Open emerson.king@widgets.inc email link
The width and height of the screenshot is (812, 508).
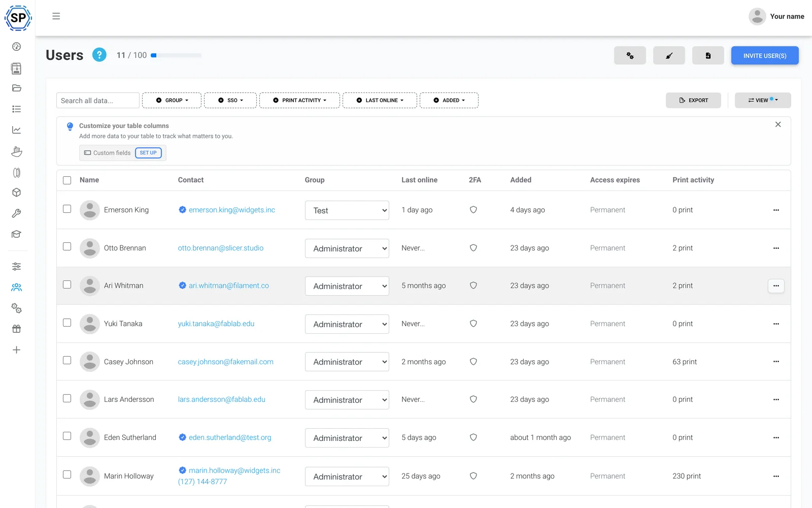point(232,210)
